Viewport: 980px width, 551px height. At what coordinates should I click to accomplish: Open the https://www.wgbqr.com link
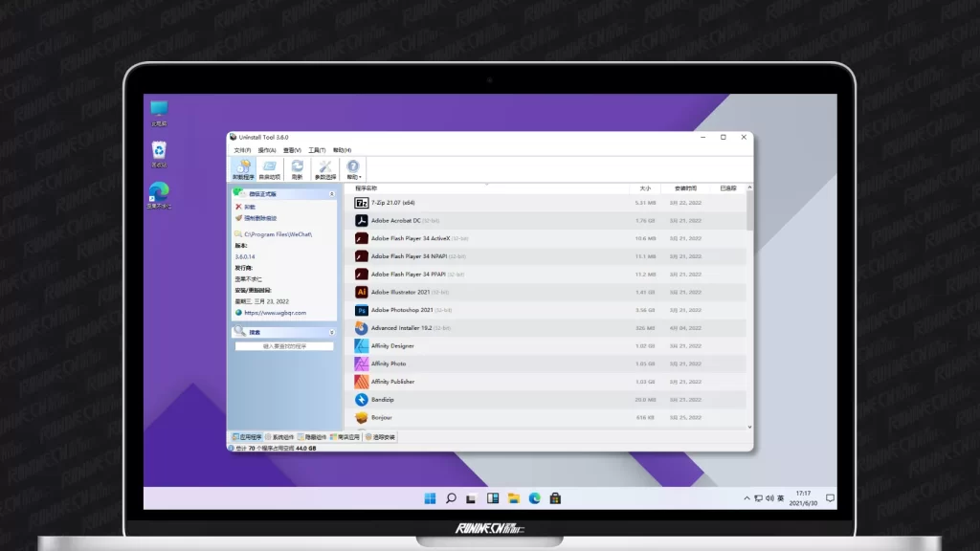pos(275,313)
